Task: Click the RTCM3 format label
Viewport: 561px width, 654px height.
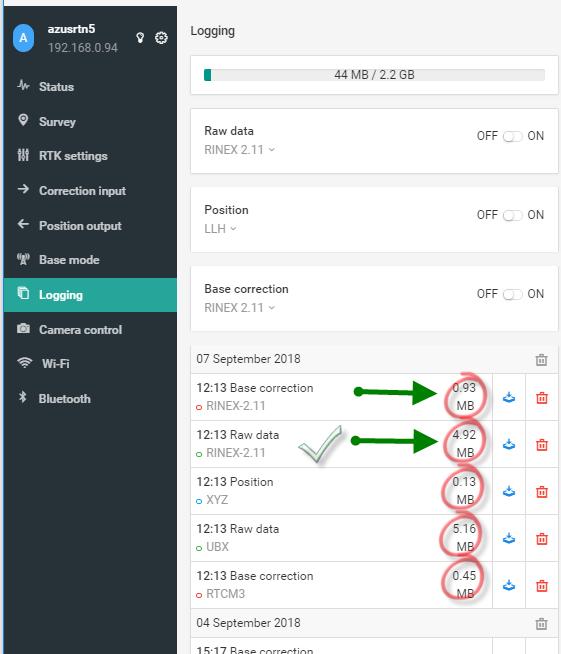Action: 226,594
